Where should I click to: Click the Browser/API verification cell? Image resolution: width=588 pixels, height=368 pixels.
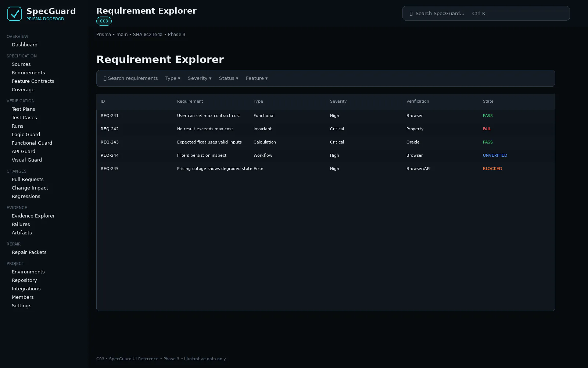[x=418, y=169]
